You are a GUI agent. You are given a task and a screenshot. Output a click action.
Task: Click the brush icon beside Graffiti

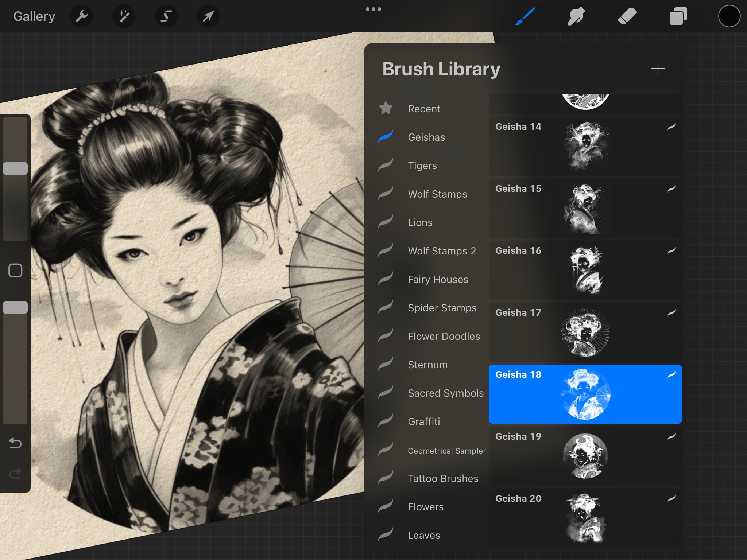pos(386,421)
